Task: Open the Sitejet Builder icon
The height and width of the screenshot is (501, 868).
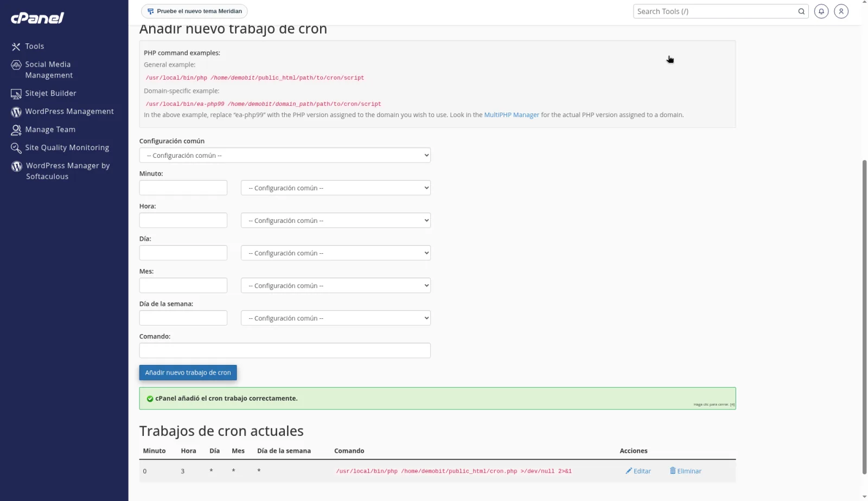Action: pos(16,94)
